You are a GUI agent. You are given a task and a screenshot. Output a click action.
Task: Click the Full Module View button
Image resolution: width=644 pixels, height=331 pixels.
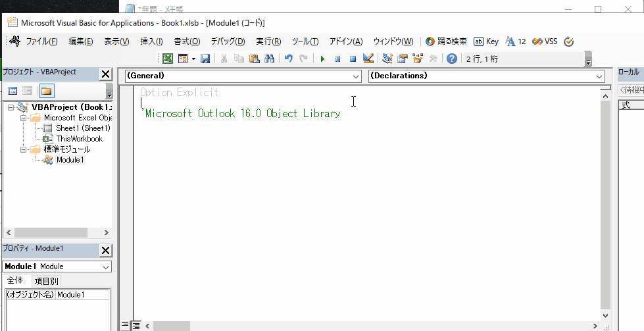click(x=136, y=325)
